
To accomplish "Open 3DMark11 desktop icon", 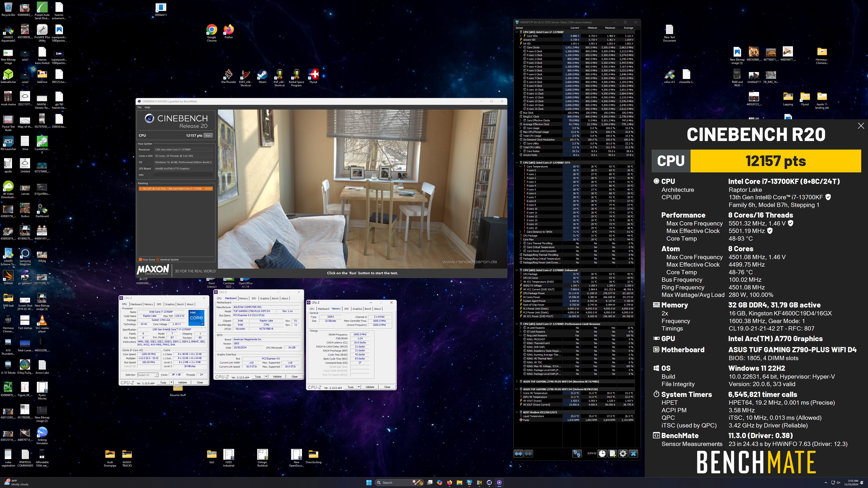I will coord(161,9).
